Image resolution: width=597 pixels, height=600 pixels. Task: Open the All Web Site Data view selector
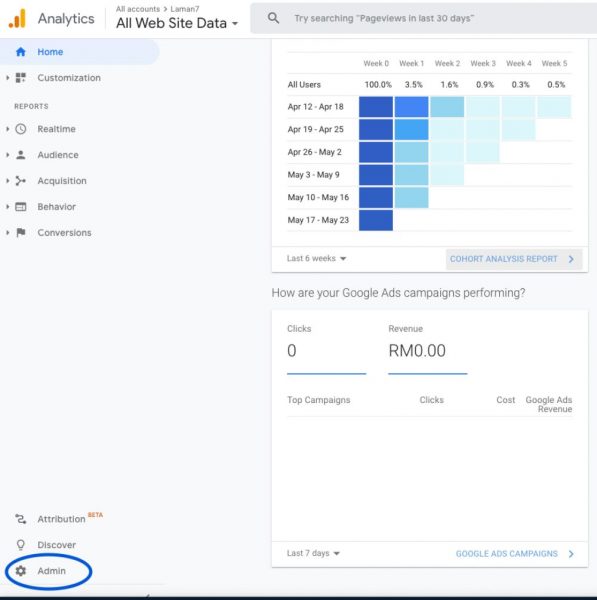coord(177,23)
